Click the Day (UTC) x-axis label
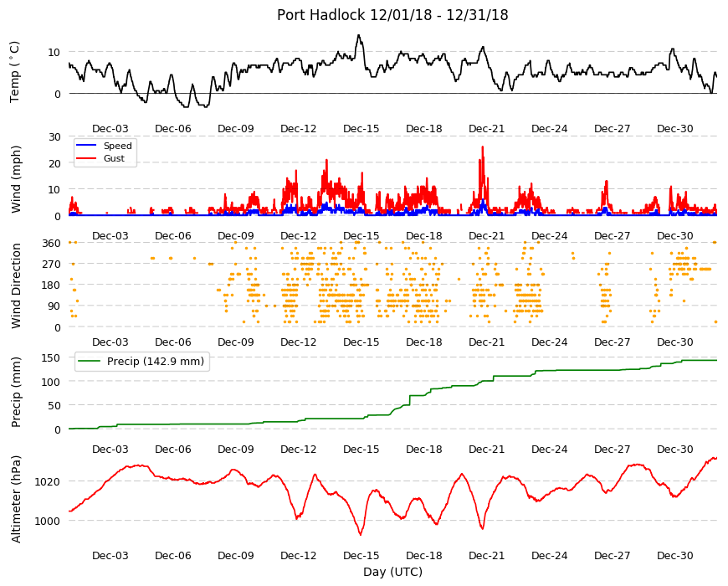This screenshot has height=586, width=728. pyautogui.click(x=392, y=572)
